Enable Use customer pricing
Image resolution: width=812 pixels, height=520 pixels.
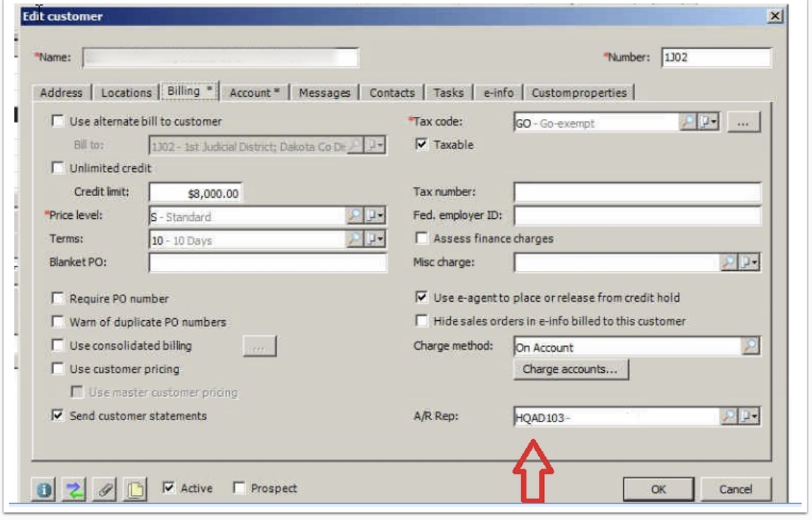click(57, 368)
